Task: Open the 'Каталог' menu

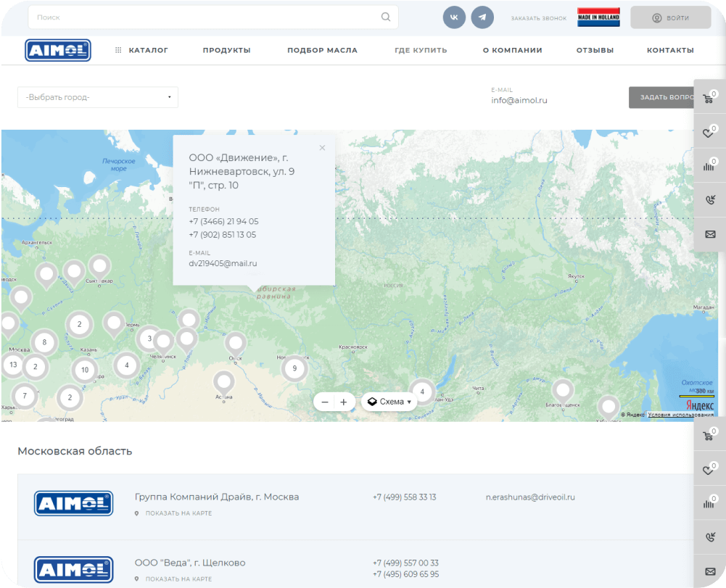Action: [x=141, y=50]
